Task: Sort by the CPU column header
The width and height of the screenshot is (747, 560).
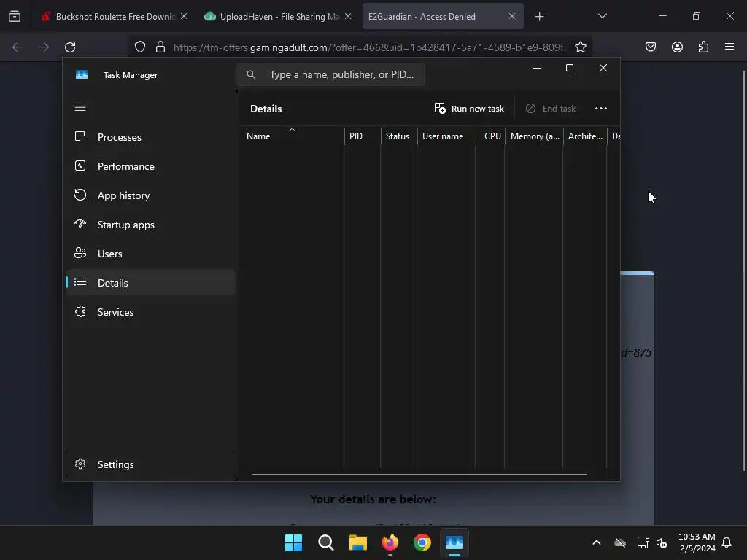Action: [x=491, y=136]
